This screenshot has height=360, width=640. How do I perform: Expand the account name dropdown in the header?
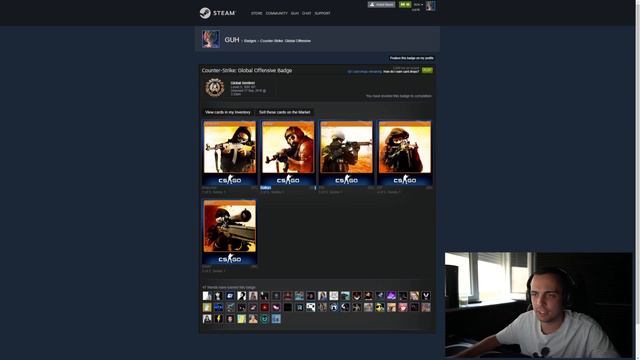coord(418,4)
